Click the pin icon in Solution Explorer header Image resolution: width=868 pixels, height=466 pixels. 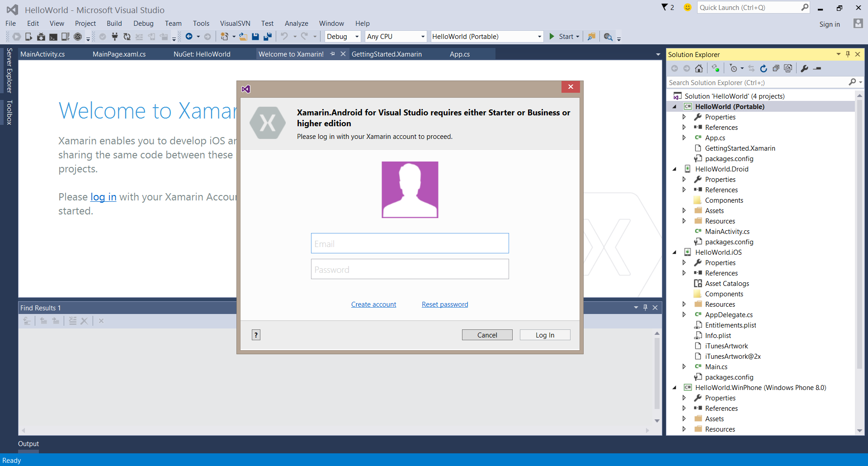coord(848,54)
